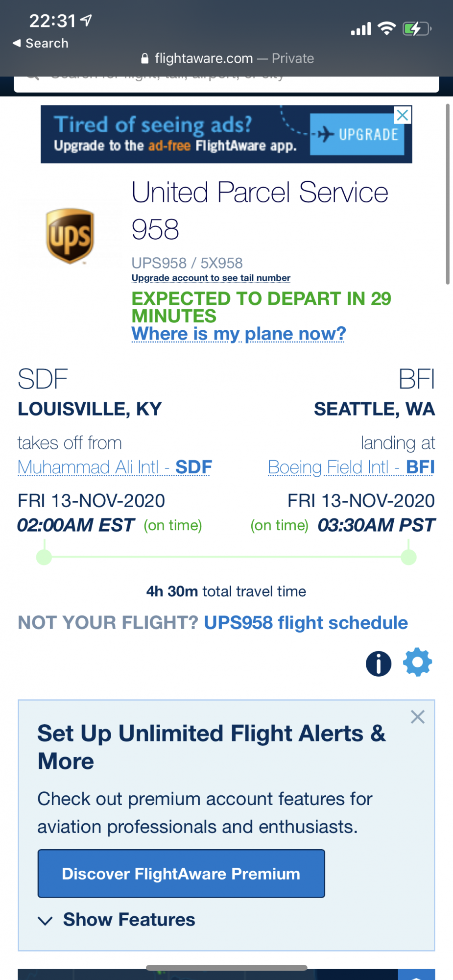Open Boeing Field Intl - BFI link

click(351, 467)
